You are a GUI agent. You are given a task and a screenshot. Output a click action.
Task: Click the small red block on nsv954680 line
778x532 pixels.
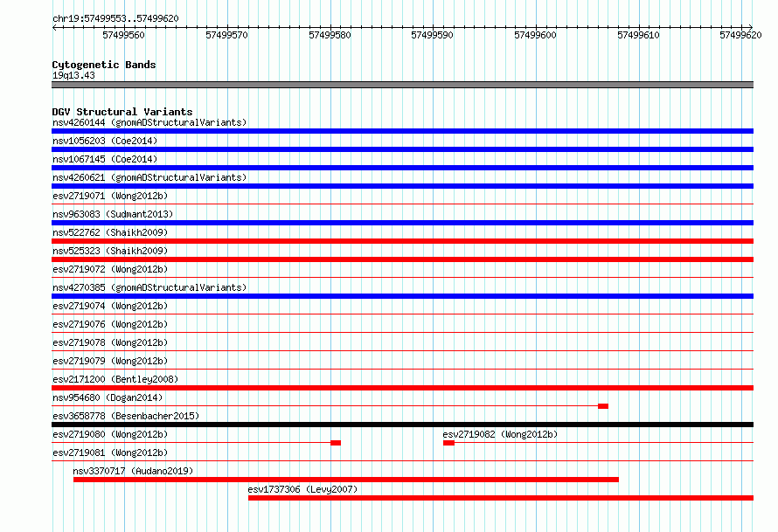click(603, 406)
